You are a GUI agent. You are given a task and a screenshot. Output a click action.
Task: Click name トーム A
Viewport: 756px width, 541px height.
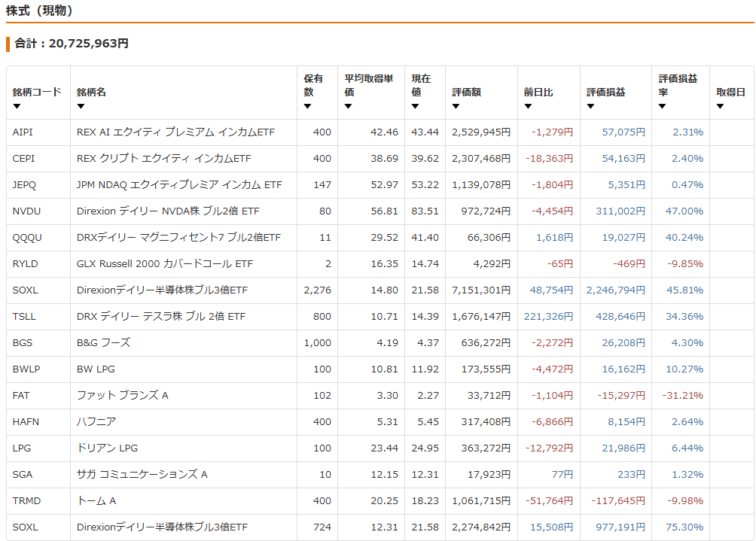[96, 501]
